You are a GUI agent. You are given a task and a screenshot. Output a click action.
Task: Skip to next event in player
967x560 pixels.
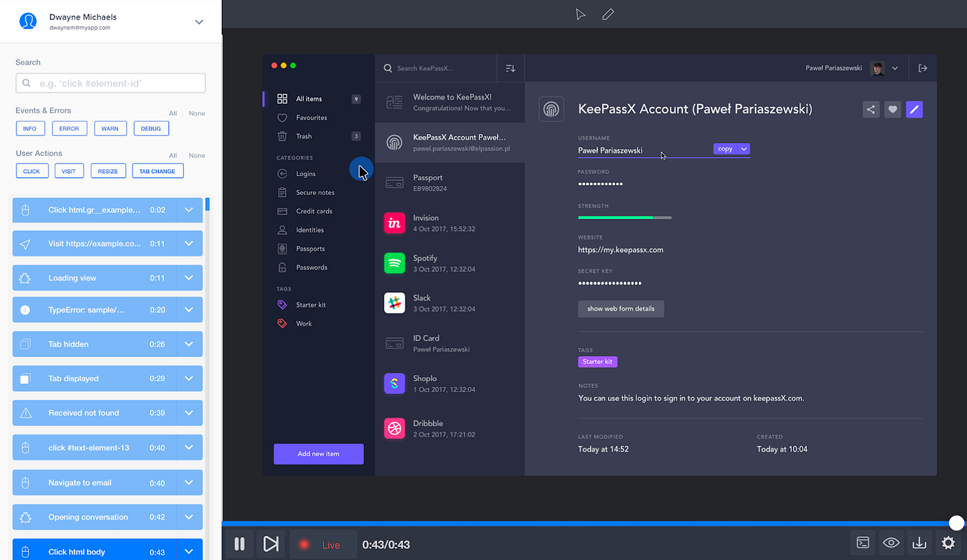click(271, 544)
